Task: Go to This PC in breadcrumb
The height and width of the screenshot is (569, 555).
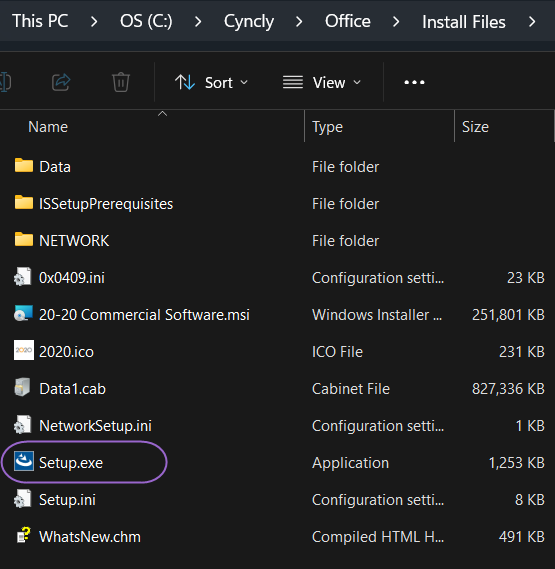Action: point(40,21)
